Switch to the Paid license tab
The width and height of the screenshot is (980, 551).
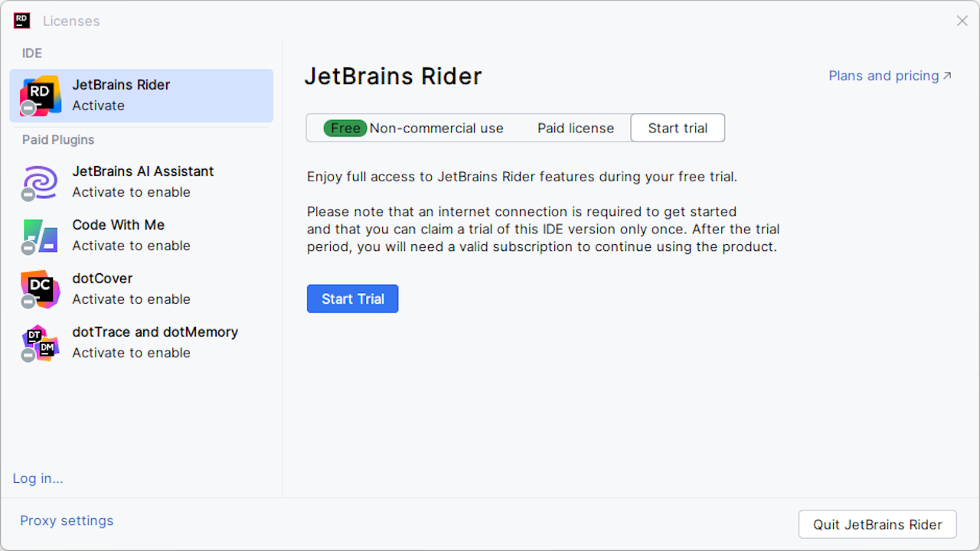click(576, 128)
